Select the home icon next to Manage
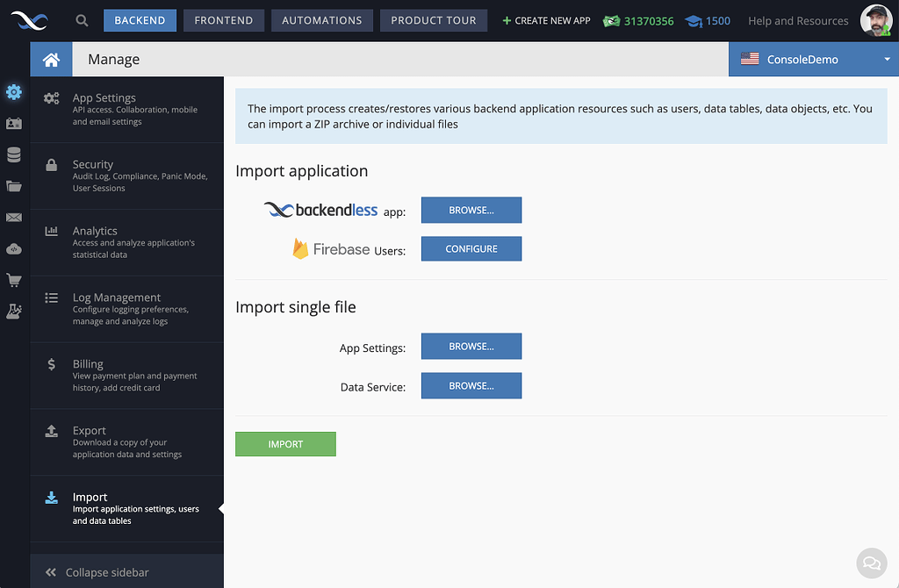Image resolution: width=899 pixels, height=588 pixels. click(50, 60)
